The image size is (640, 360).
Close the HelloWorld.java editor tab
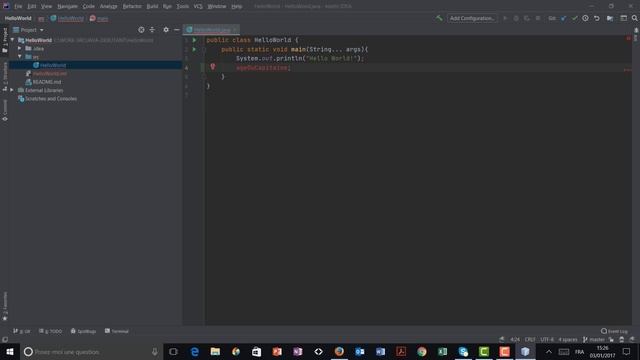point(235,30)
